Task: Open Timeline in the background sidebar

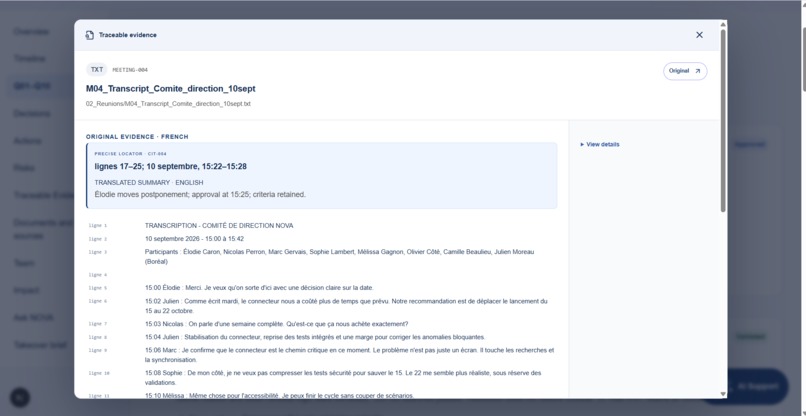Action: [x=29, y=59]
